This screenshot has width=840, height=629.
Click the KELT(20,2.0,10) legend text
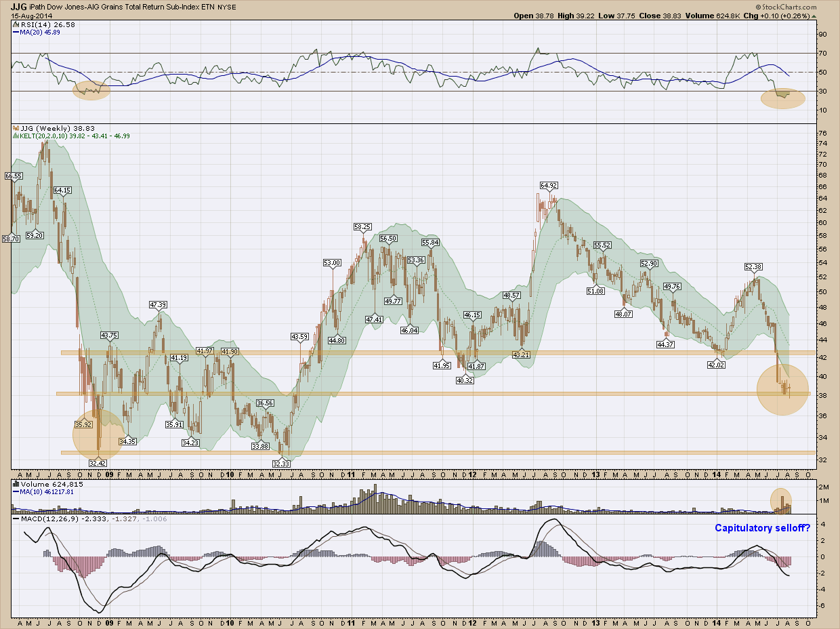(75, 136)
